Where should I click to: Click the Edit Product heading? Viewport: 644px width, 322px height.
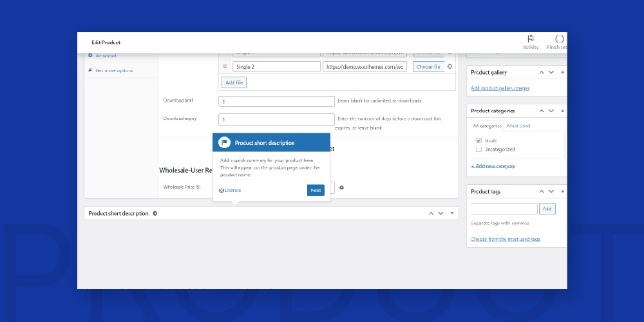(106, 43)
